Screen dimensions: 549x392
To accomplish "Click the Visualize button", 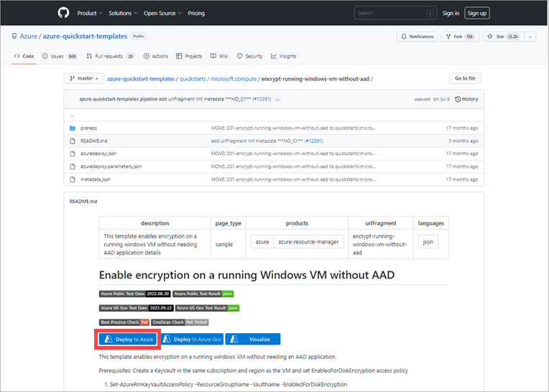I will (x=253, y=339).
